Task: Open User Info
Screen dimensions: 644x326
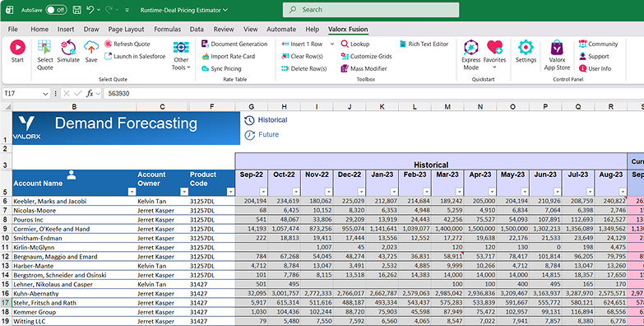Action: (595, 68)
